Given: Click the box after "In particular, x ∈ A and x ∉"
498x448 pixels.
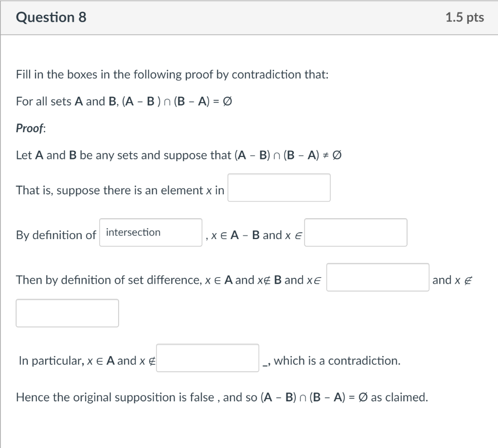Looking at the screenshot, I should click(208, 358).
